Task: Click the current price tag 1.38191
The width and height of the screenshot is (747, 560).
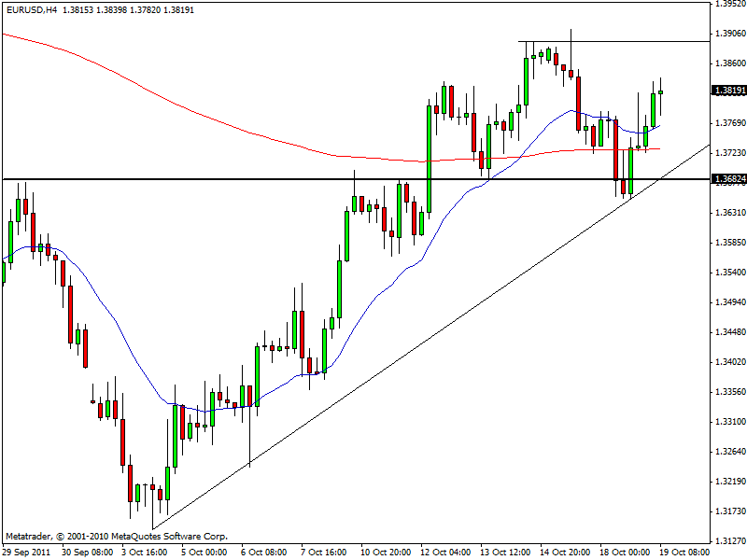Action: [x=727, y=91]
